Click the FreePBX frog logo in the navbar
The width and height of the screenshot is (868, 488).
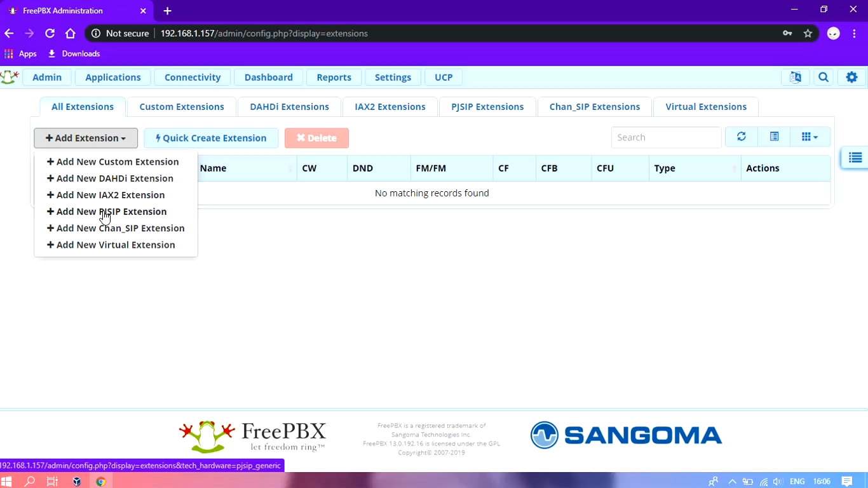click(x=10, y=78)
